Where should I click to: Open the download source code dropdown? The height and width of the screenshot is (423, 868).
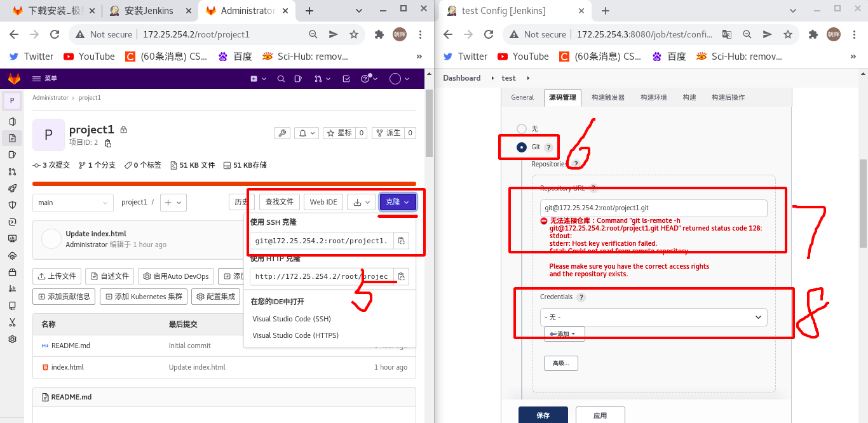361,202
